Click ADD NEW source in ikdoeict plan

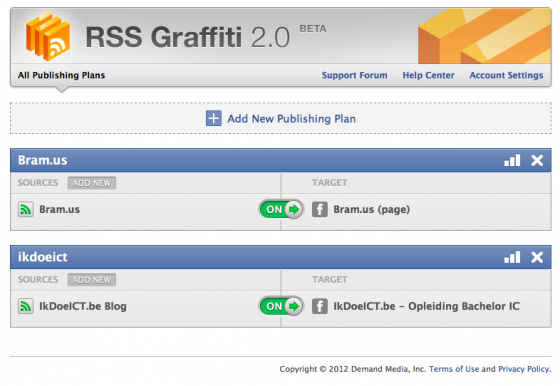coord(92,280)
